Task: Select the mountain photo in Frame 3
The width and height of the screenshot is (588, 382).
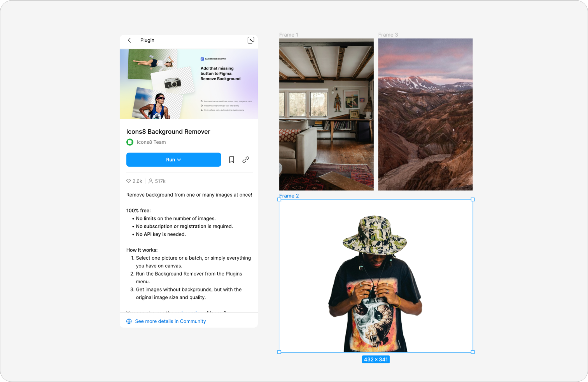Action: coord(425,114)
